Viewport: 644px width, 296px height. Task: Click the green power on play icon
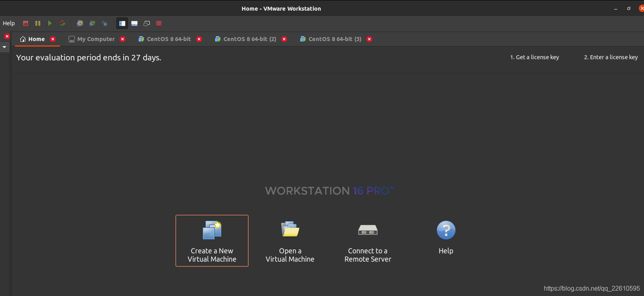50,23
